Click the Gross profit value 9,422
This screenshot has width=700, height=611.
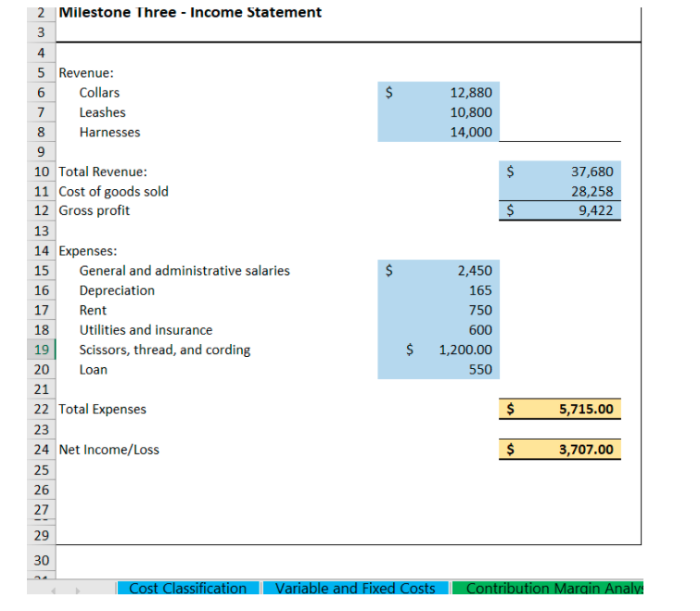[x=560, y=210]
